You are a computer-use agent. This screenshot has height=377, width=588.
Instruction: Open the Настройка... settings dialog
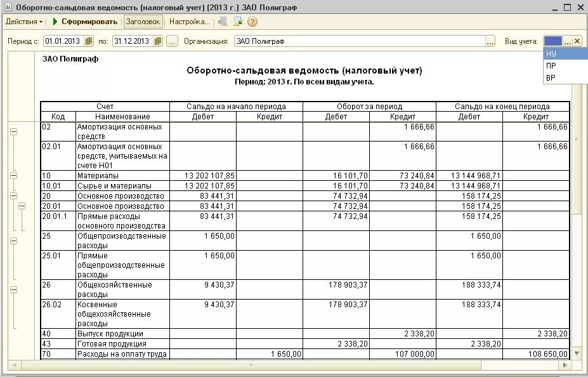click(190, 22)
